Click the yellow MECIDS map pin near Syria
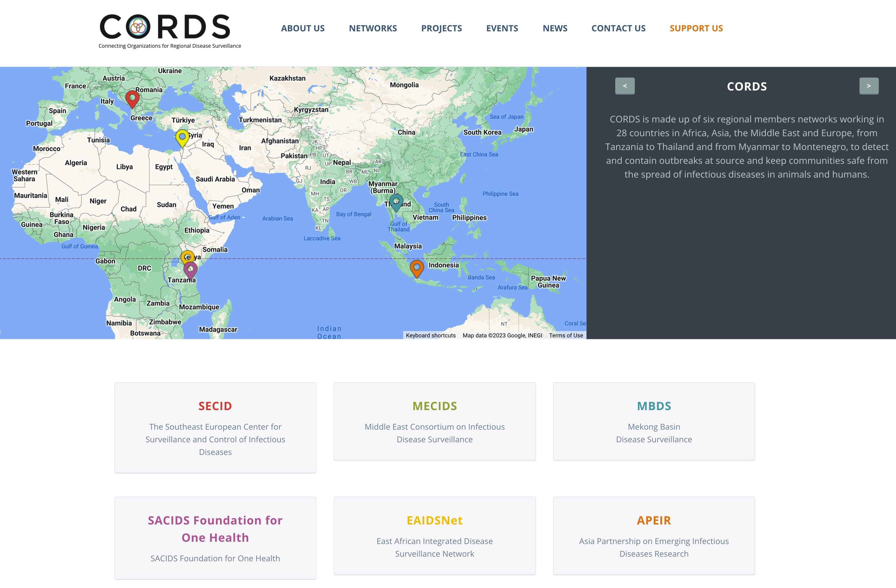The image size is (896, 588). coord(182,138)
